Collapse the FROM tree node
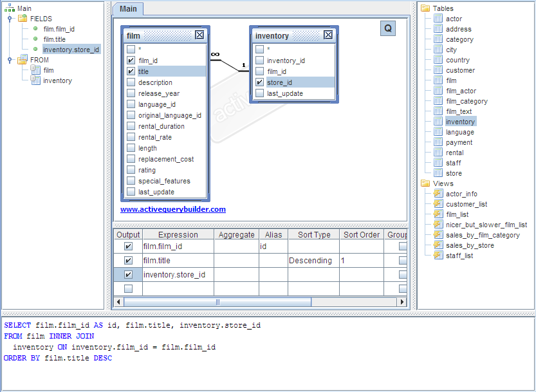The width and height of the screenshot is (536, 392). (10, 60)
